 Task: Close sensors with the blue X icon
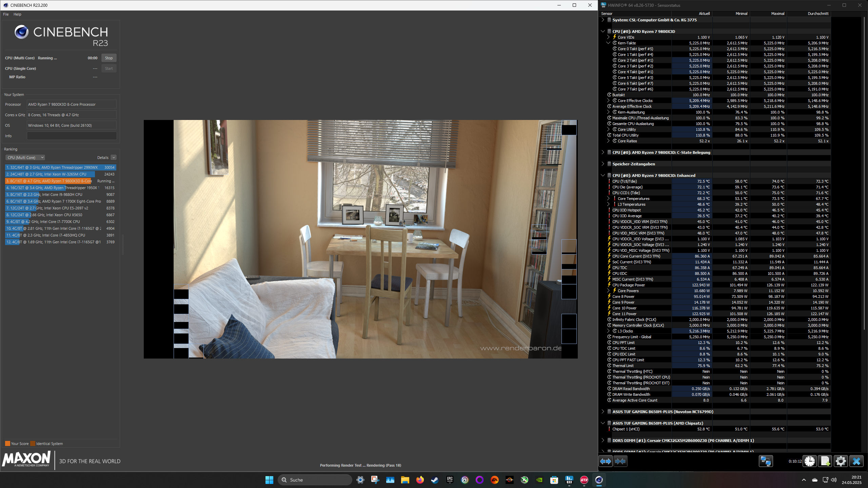(x=856, y=461)
